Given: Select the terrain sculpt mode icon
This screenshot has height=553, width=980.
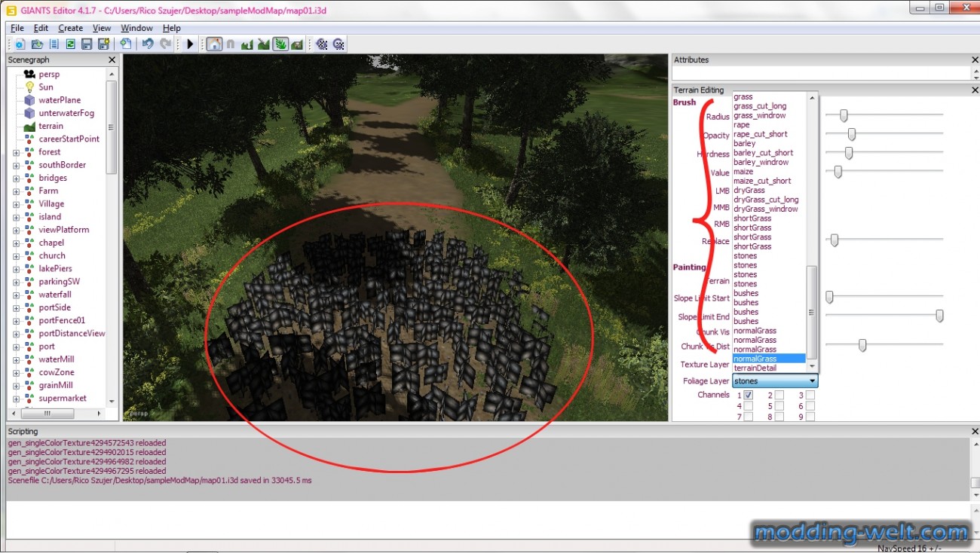Looking at the screenshot, I should [247, 44].
